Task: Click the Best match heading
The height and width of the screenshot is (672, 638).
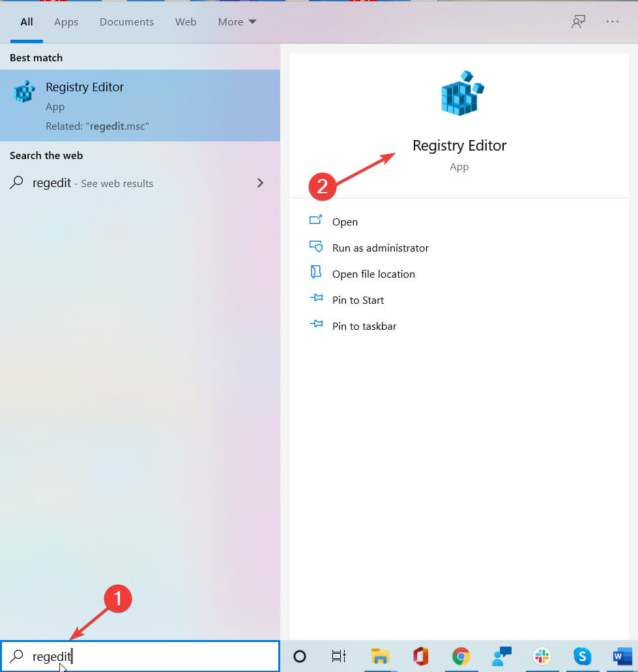Action: (36, 58)
